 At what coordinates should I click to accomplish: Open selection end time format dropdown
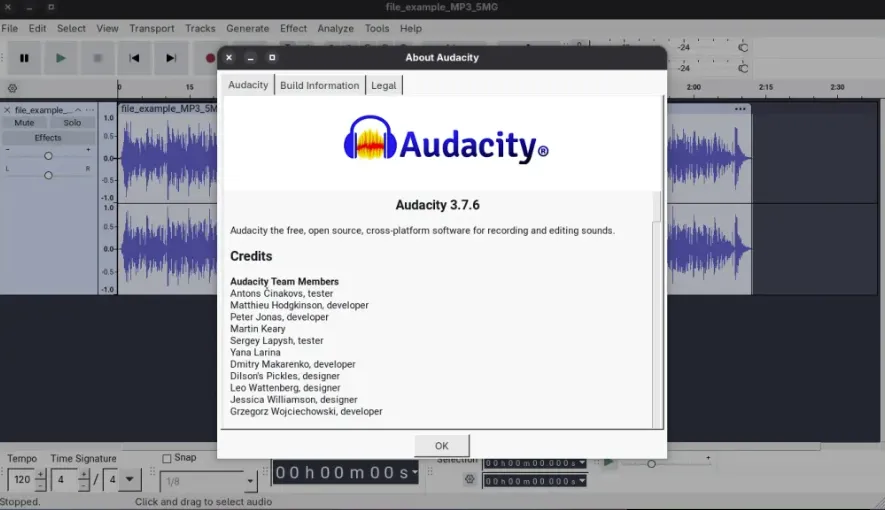[582, 481]
